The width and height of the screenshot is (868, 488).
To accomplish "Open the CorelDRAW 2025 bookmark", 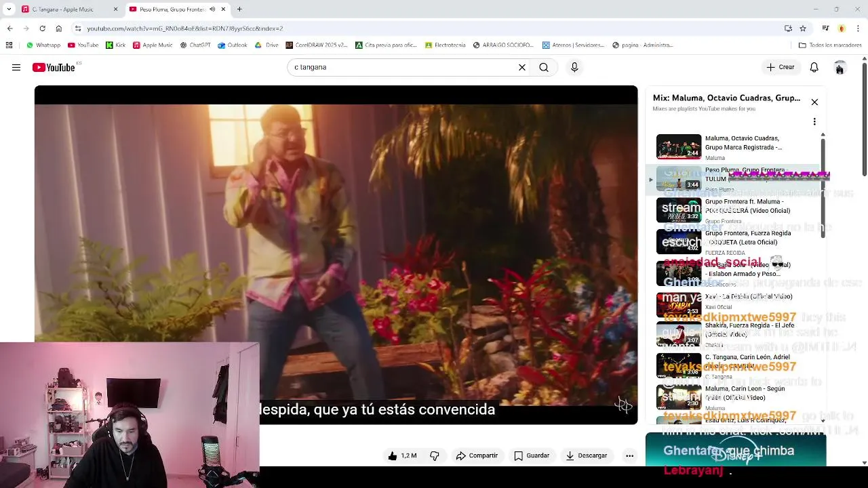I will click(317, 45).
